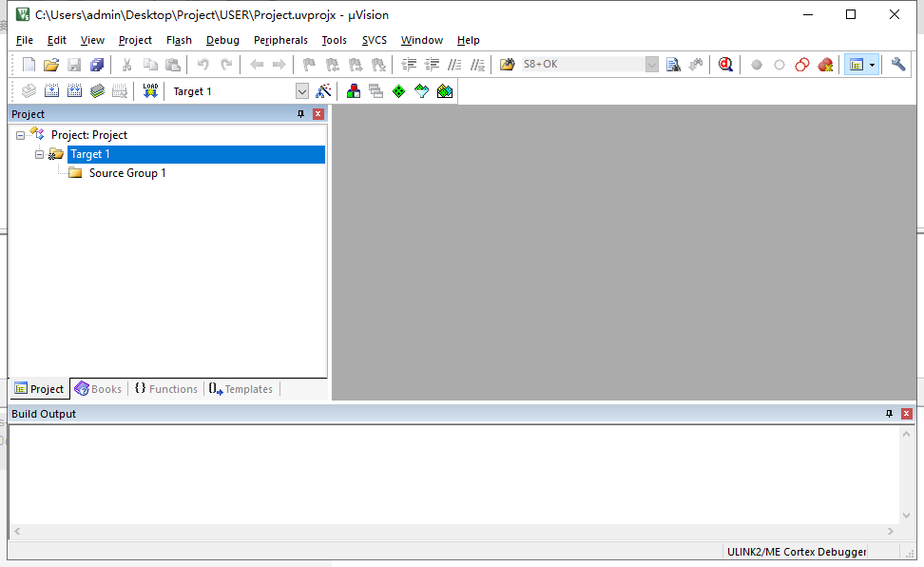Screen dimensions: 924x567
Task: Click the Comment selection icon
Action: [x=454, y=65]
